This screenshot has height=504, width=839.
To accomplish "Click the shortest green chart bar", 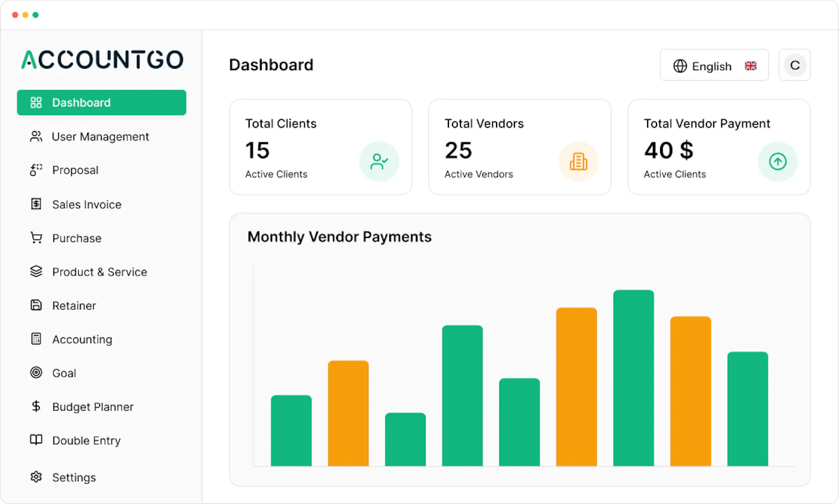I will click(x=405, y=440).
